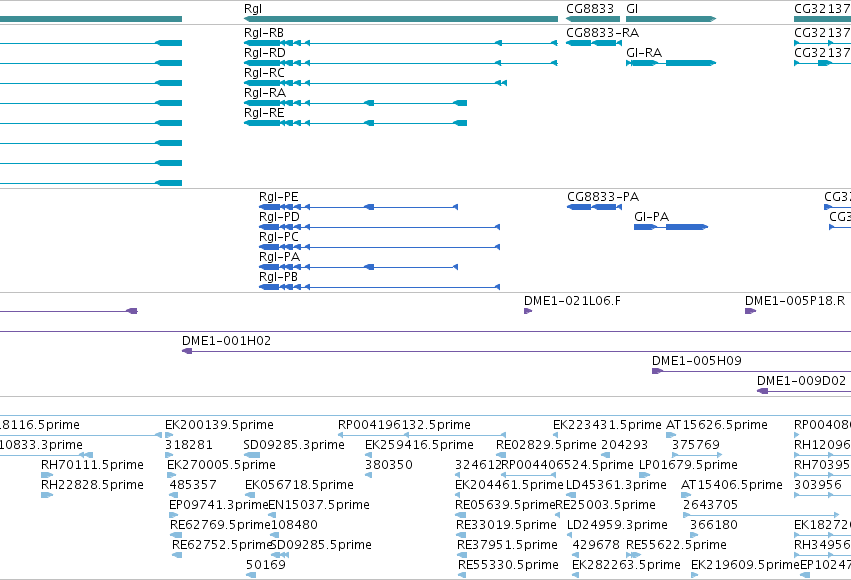The width and height of the screenshot is (851, 580).
Task: Click the RE33019.5prime EST label
Action: 506,525
